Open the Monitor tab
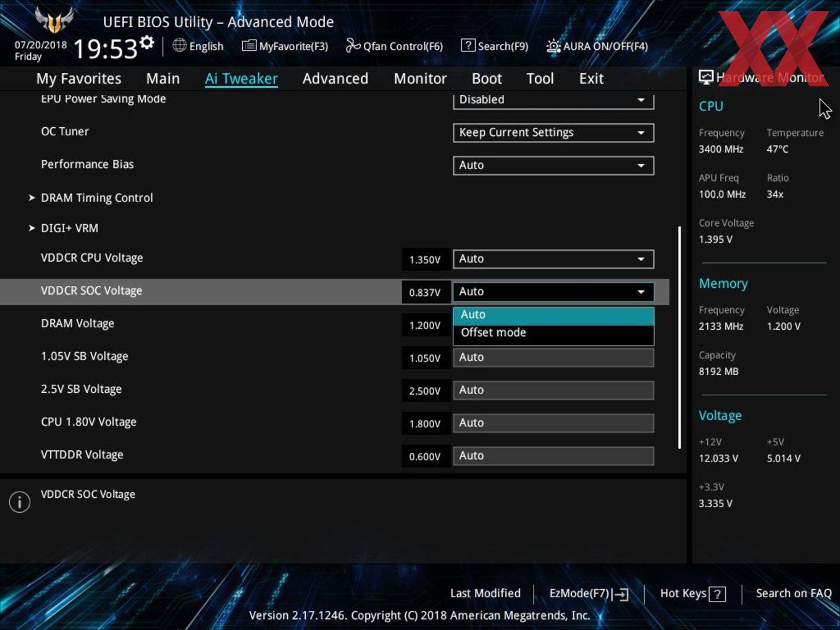Viewport: 840px width, 630px height. [420, 78]
